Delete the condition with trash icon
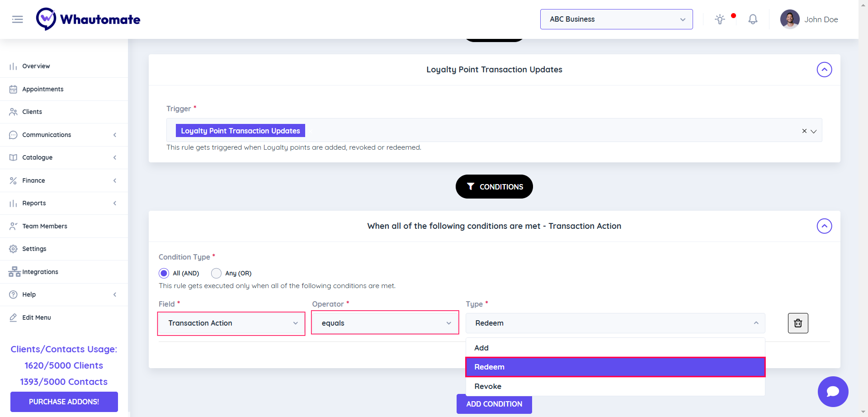Viewport: 868px width, 417px height. click(x=798, y=323)
